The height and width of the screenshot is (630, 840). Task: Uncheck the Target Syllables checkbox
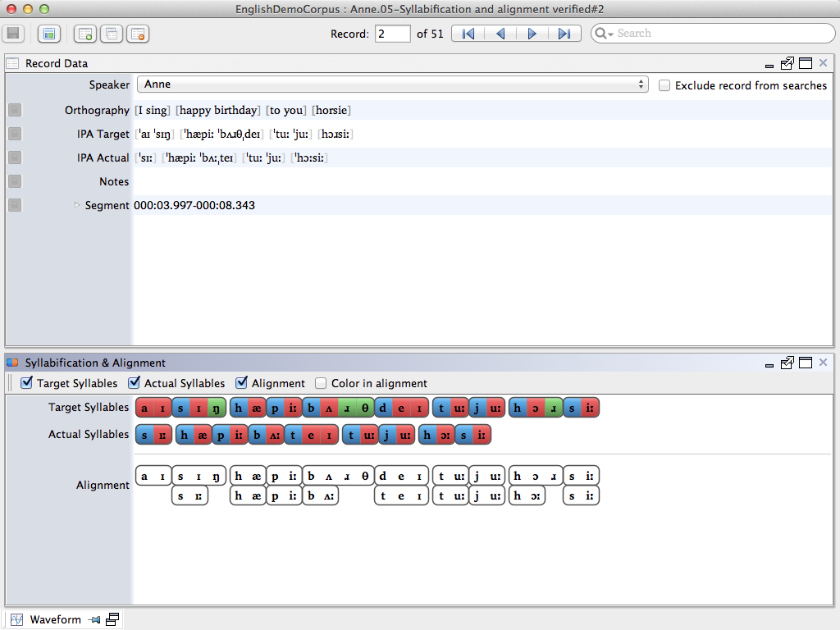[x=27, y=383]
